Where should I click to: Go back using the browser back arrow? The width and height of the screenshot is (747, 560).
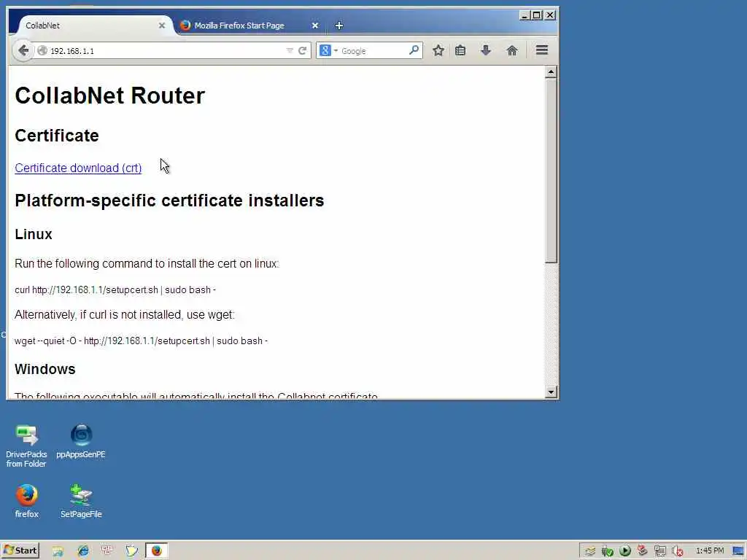pos(23,50)
